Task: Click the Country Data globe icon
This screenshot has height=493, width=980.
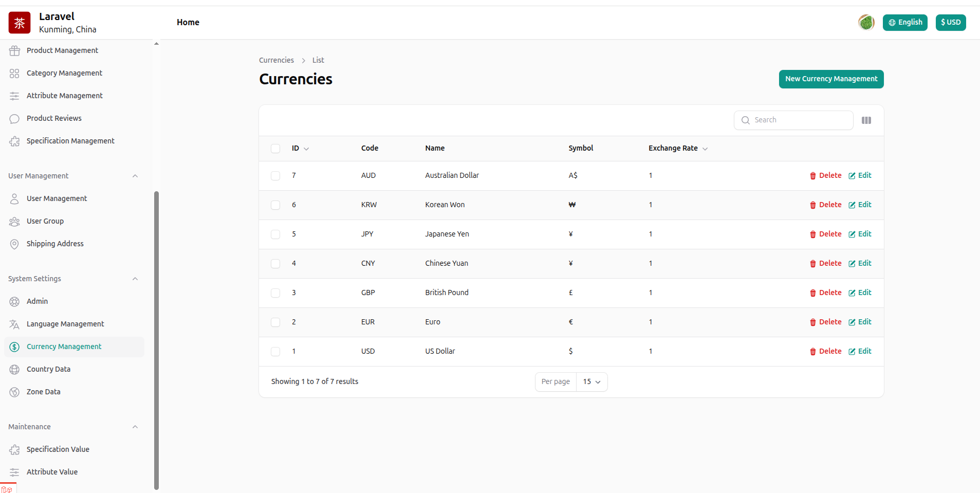Action: coord(14,370)
